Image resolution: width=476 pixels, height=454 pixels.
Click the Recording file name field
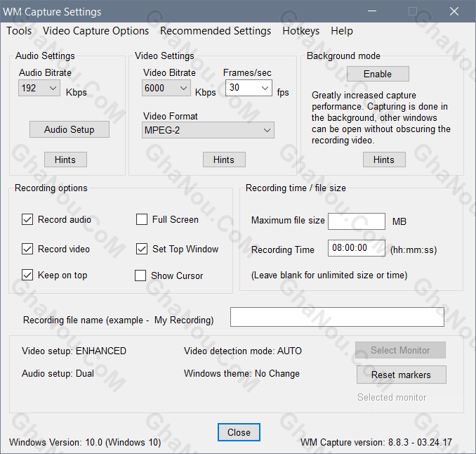click(337, 317)
